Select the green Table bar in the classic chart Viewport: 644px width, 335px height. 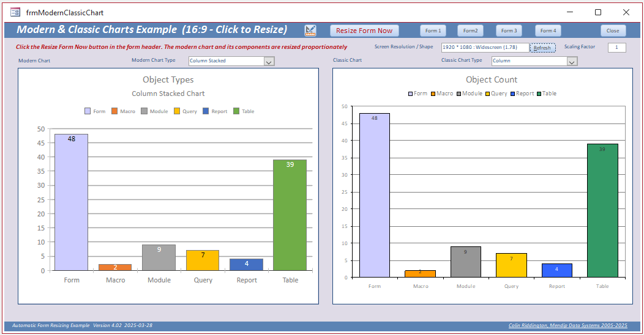602,211
